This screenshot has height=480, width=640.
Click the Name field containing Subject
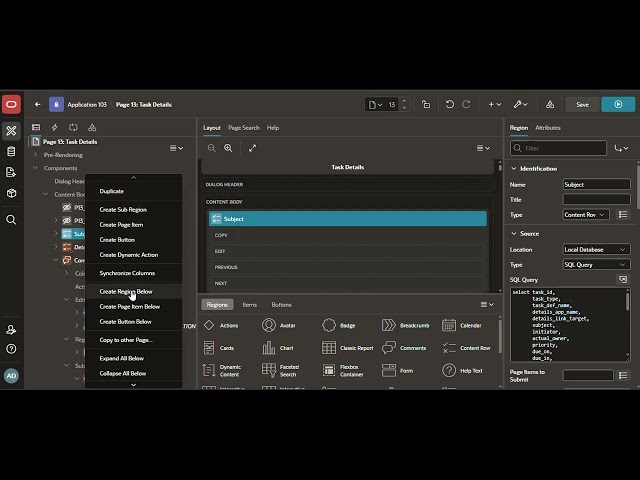[x=596, y=184]
